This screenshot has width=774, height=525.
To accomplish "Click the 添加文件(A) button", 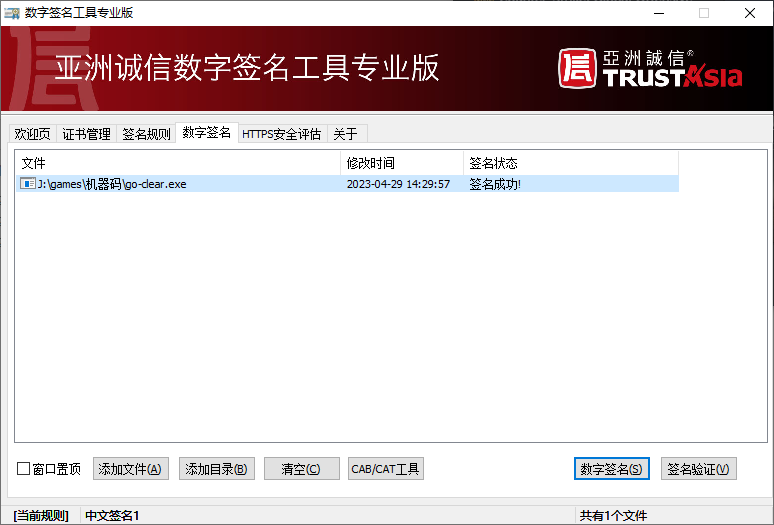I will (131, 469).
